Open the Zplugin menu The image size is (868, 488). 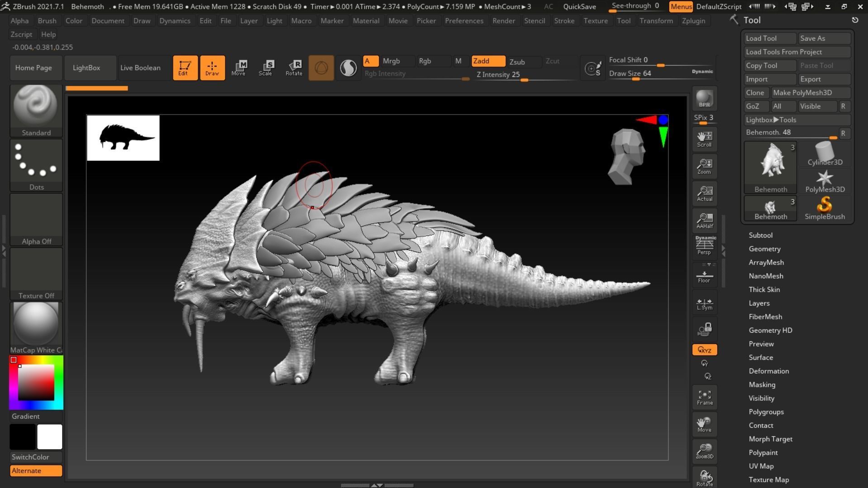pyautogui.click(x=693, y=21)
